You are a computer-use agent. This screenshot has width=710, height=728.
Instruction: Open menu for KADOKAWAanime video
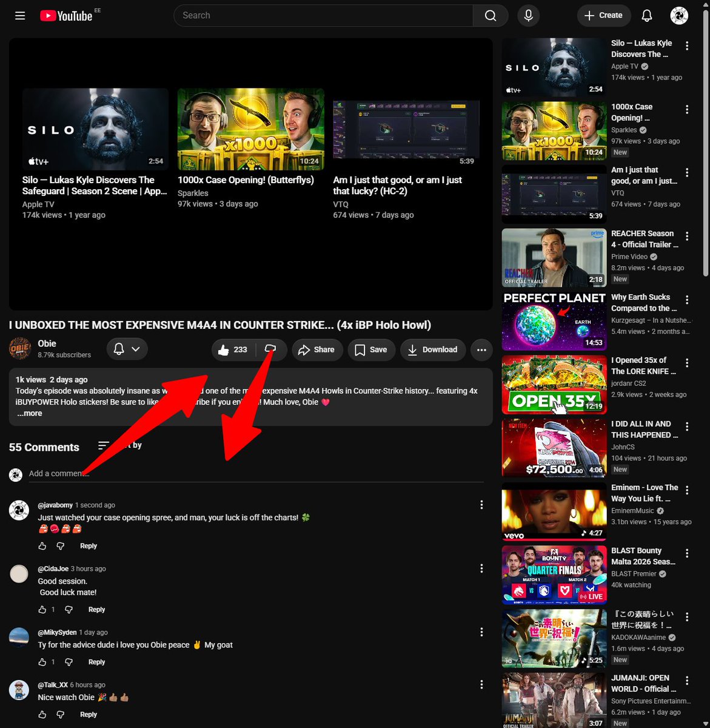(687, 616)
